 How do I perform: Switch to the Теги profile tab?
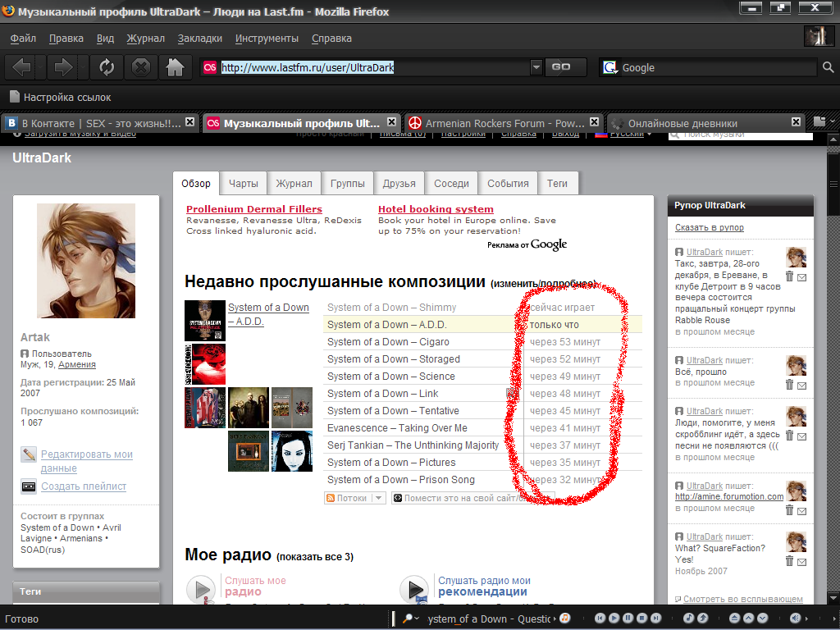click(557, 183)
